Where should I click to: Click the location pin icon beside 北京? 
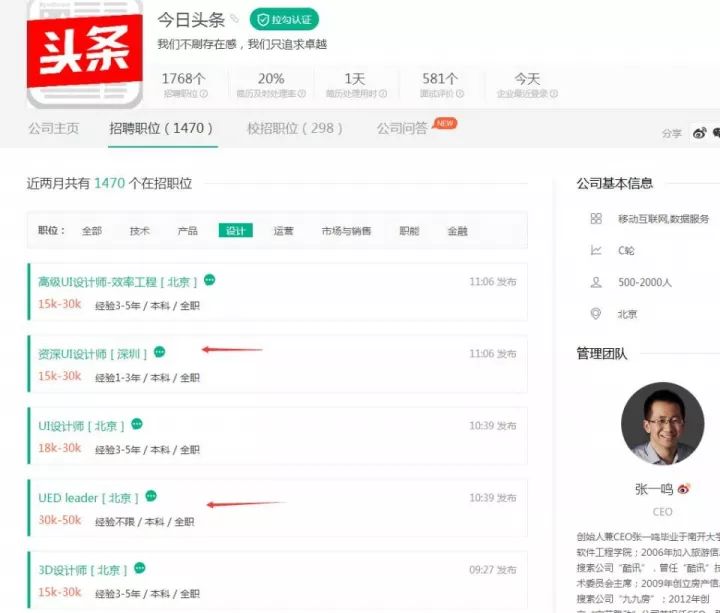coord(596,314)
